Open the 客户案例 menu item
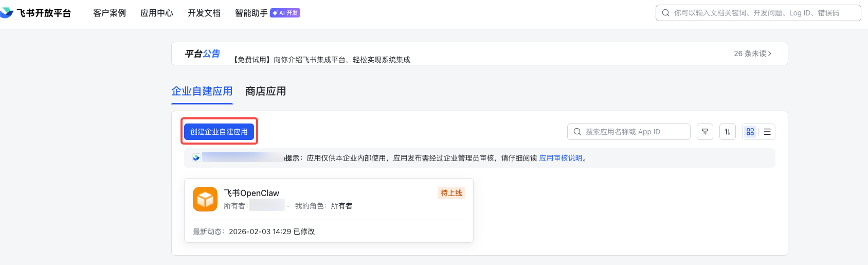868x265 pixels. tap(110, 13)
